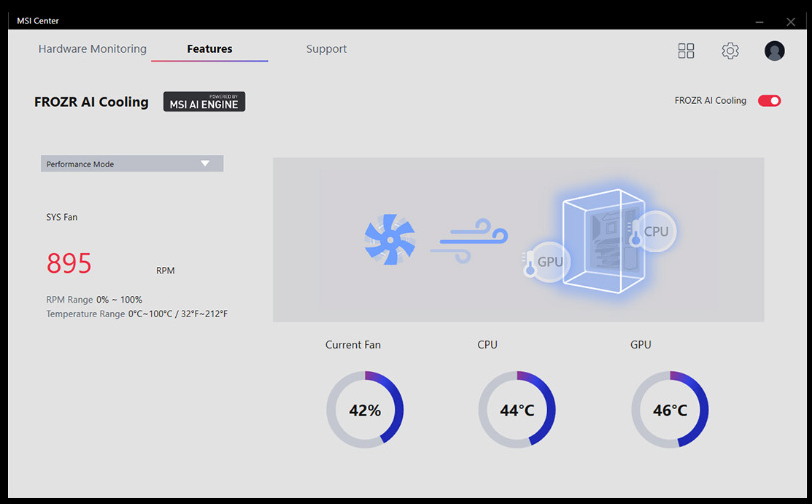Click the RPM unit label
The height and width of the screenshot is (504, 812).
click(165, 271)
